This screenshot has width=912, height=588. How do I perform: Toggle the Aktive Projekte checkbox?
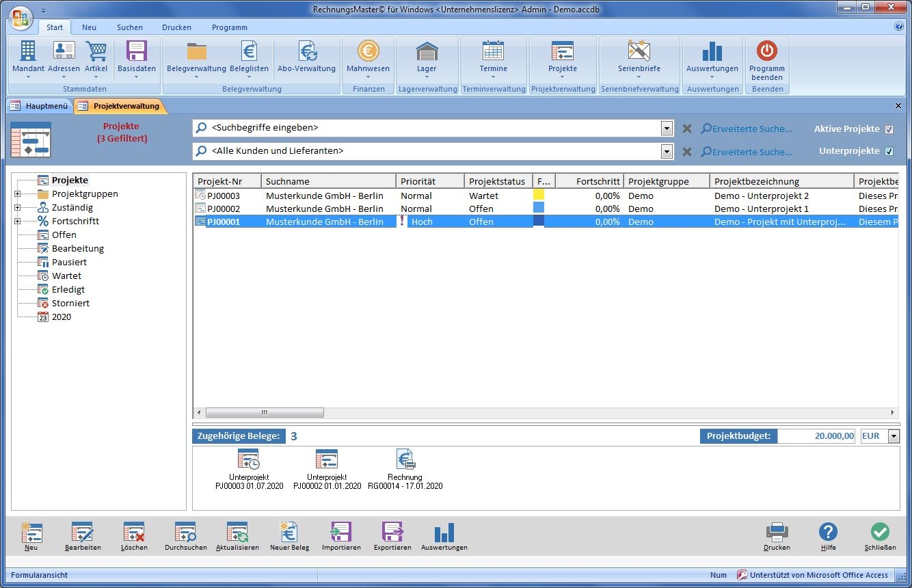point(889,129)
